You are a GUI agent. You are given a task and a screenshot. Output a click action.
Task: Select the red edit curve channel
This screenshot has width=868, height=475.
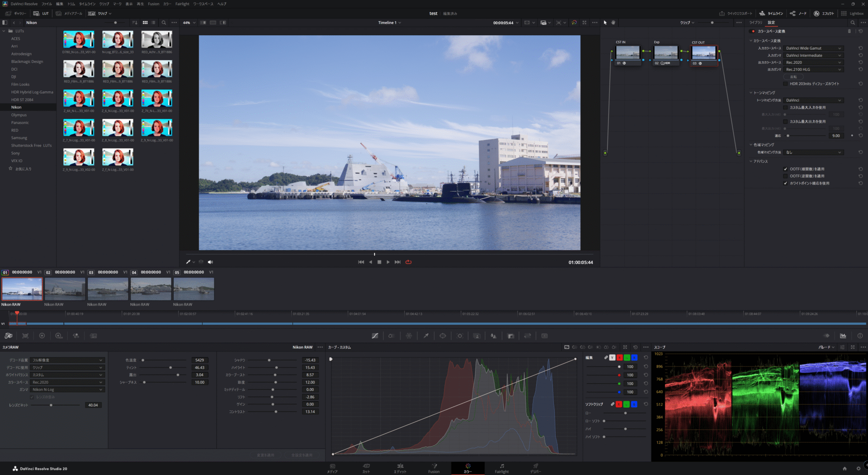click(x=620, y=357)
